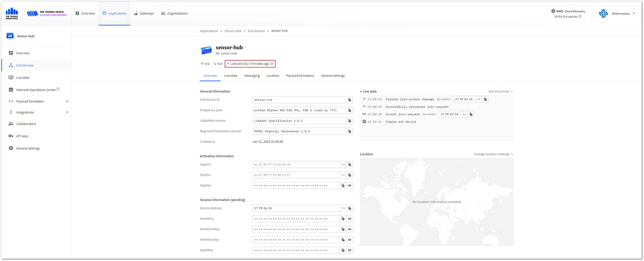Copy the Frequency plan value

350,110
